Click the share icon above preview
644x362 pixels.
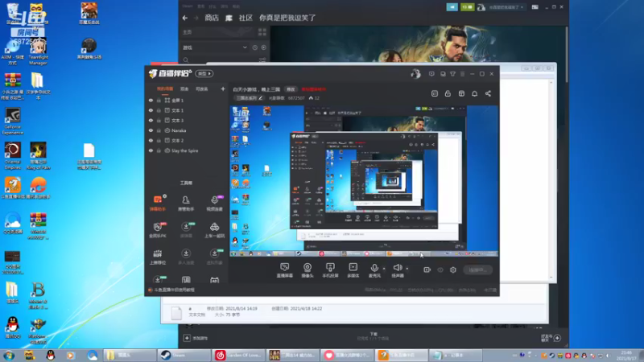(x=488, y=93)
